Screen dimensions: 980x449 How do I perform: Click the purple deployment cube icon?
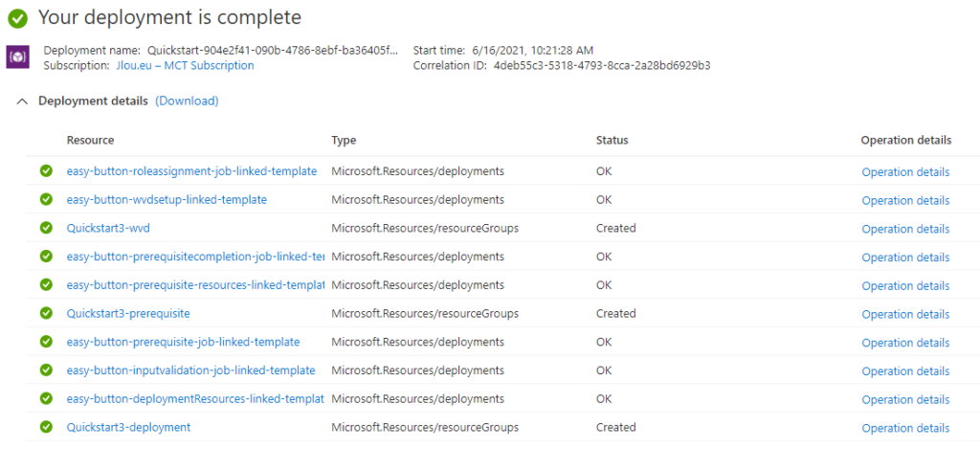[18, 56]
